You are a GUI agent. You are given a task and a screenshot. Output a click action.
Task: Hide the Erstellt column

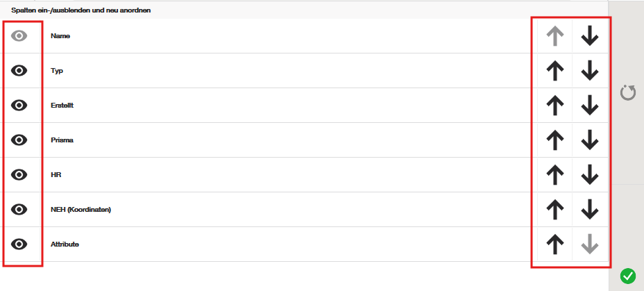pos(19,105)
